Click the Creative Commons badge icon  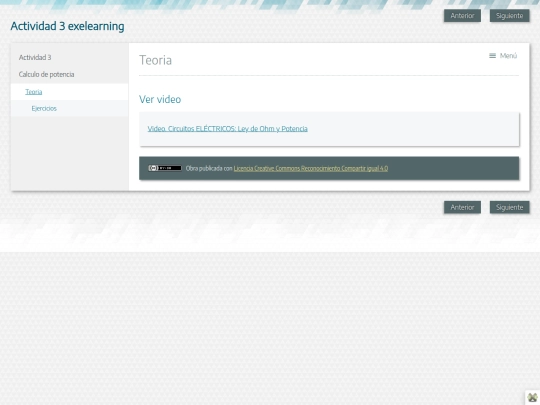tap(165, 168)
